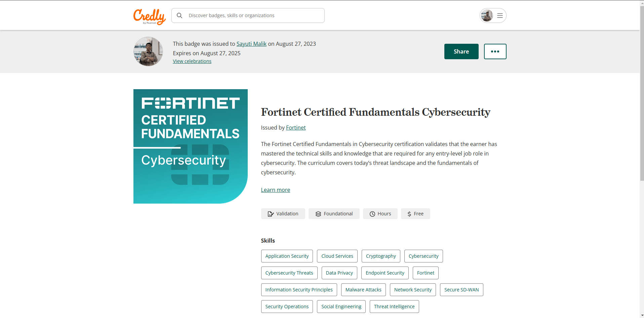Click the Expires on August 27, 2025 text
This screenshot has width=644, height=318.
point(207,53)
